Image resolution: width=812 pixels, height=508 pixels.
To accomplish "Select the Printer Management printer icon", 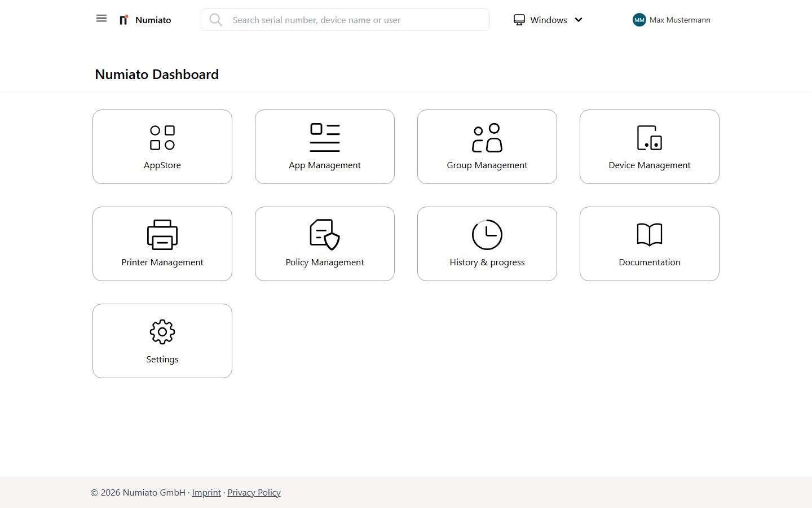I will (162, 234).
